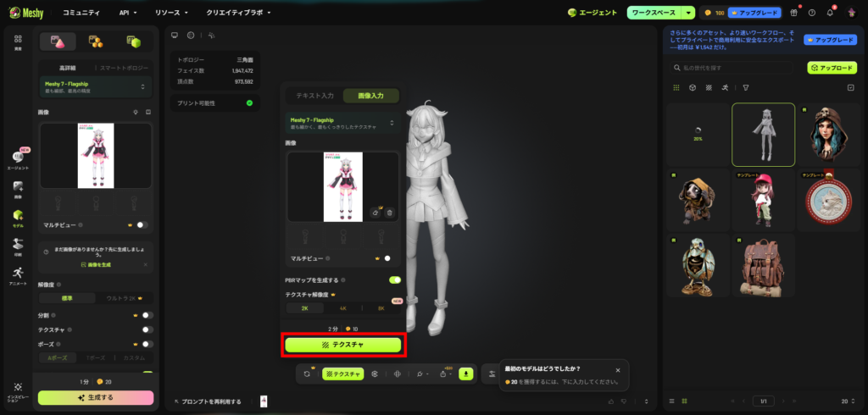The image size is (868, 415).
Task: Click the green アップロード button
Action: click(832, 68)
